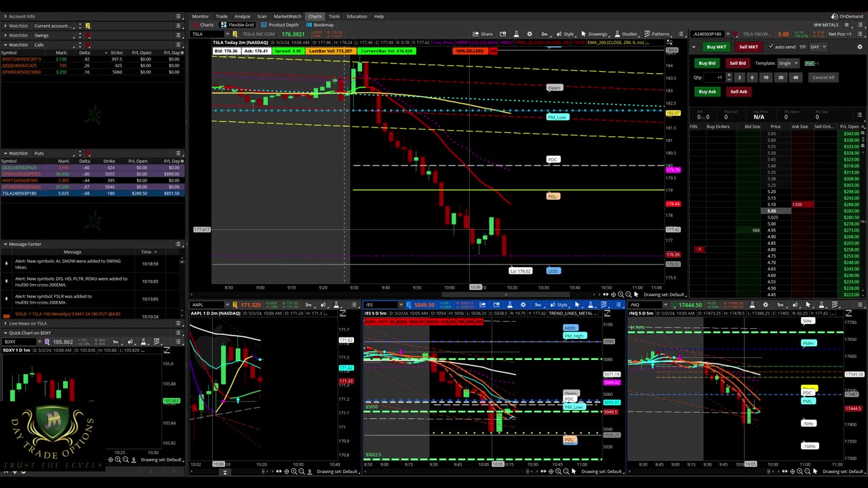Open the Analyze tab

point(242,16)
